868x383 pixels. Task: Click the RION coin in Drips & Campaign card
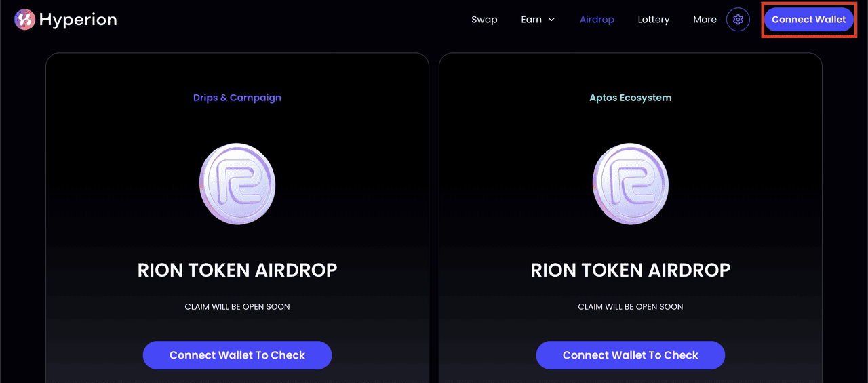[x=237, y=184]
